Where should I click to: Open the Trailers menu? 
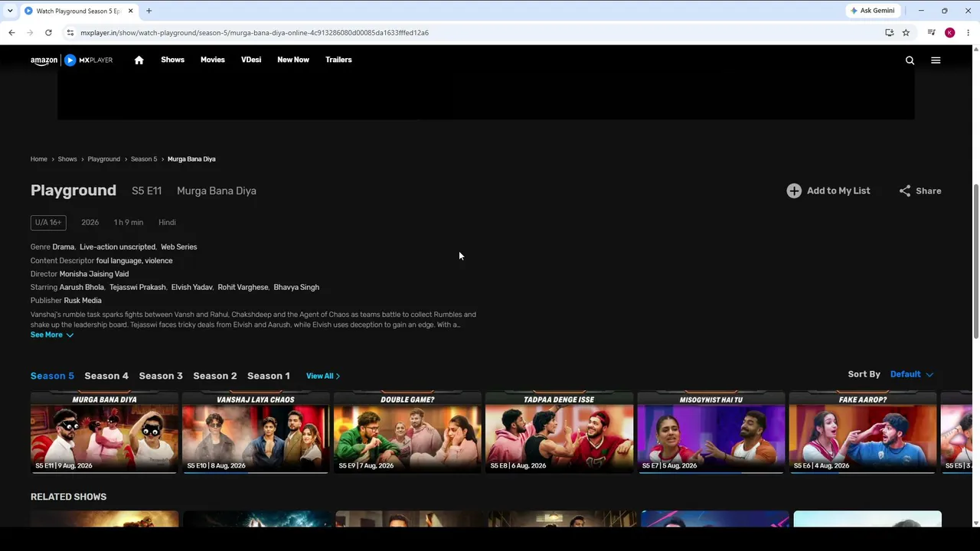(338, 60)
